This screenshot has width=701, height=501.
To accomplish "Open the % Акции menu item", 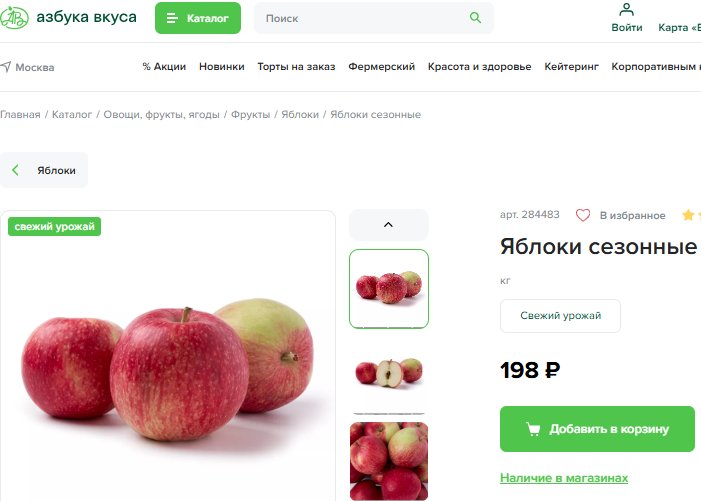I will coord(164,67).
